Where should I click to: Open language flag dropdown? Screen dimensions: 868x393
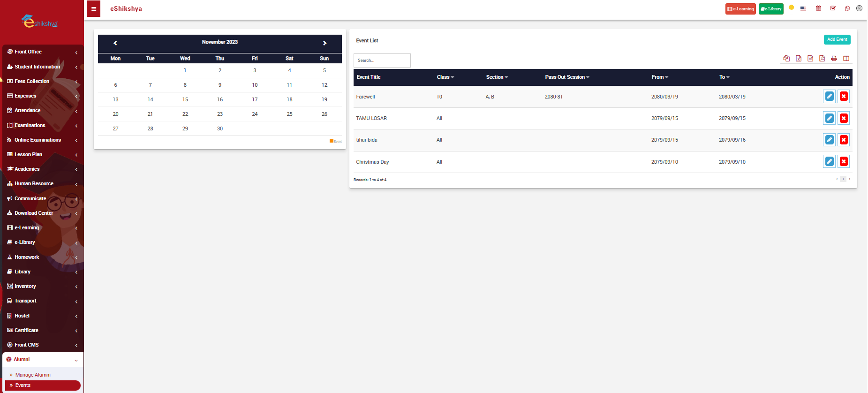click(803, 8)
